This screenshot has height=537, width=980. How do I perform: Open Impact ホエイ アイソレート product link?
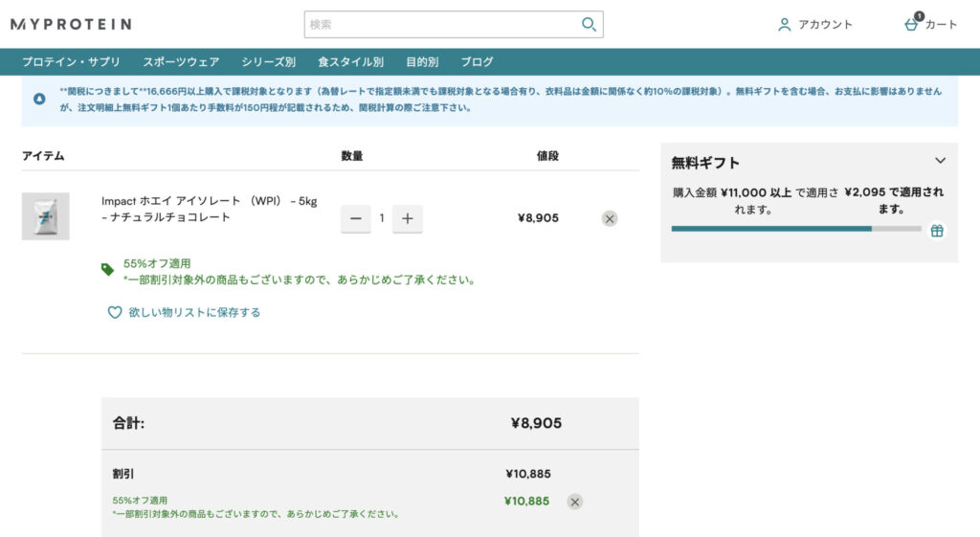210,209
